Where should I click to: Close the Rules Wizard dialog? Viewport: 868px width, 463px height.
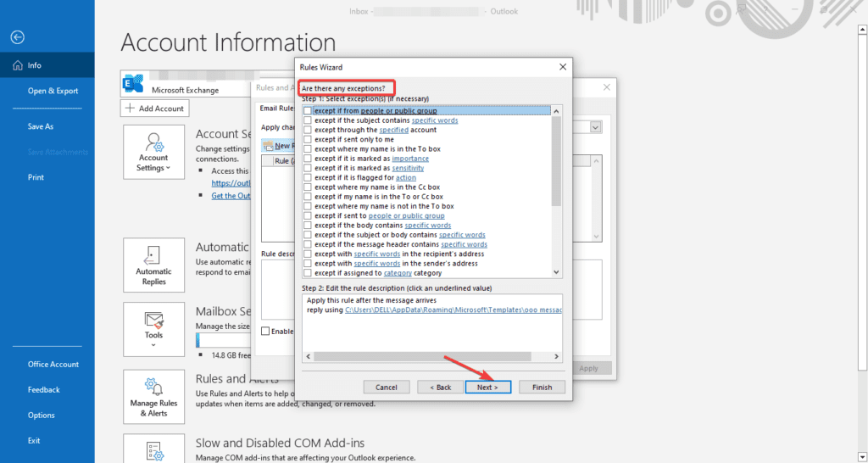(x=563, y=67)
